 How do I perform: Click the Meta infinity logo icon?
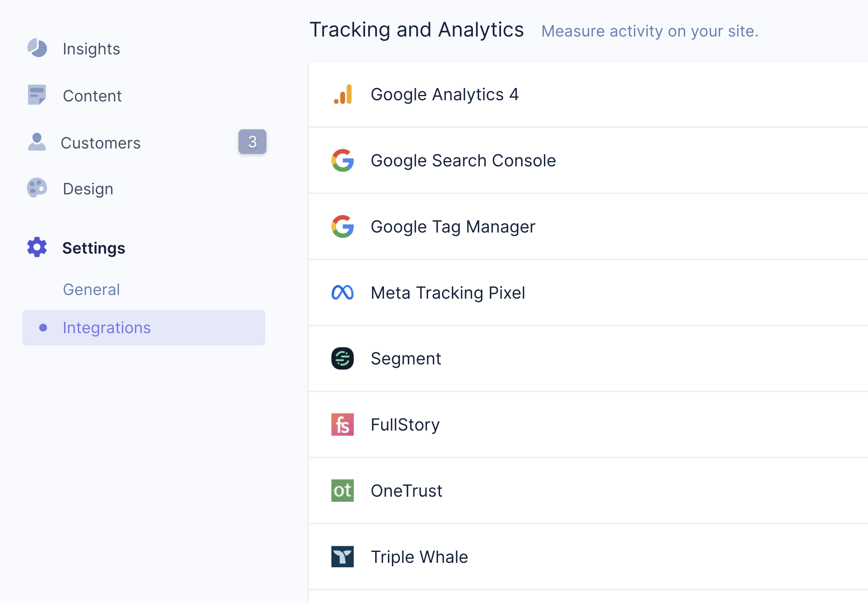pos(343,293)
